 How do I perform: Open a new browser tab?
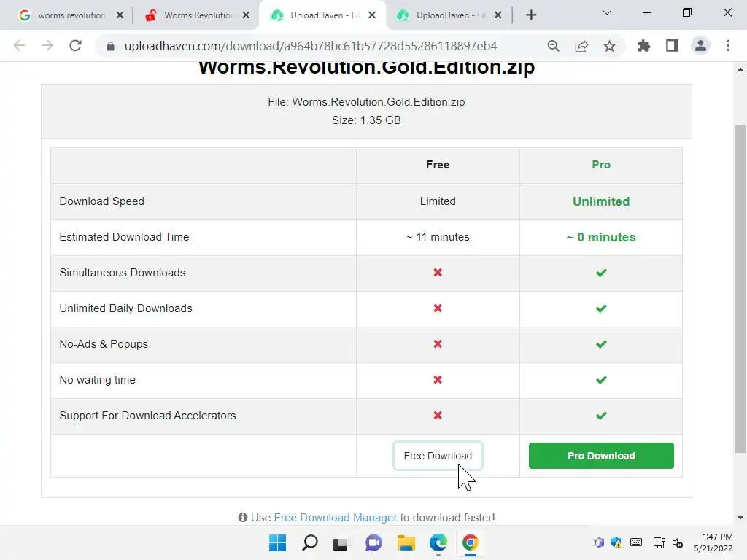click(x=531, y=15)
